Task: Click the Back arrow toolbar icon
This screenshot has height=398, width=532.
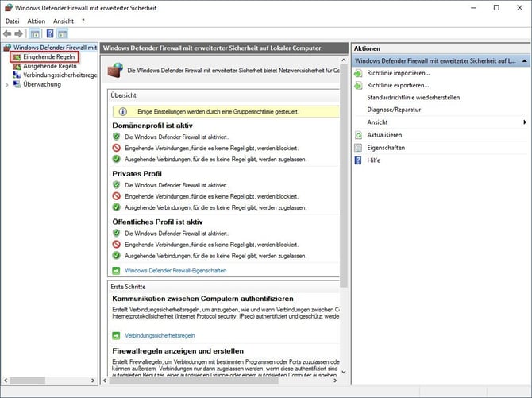Action: click(x=8, y=34)
